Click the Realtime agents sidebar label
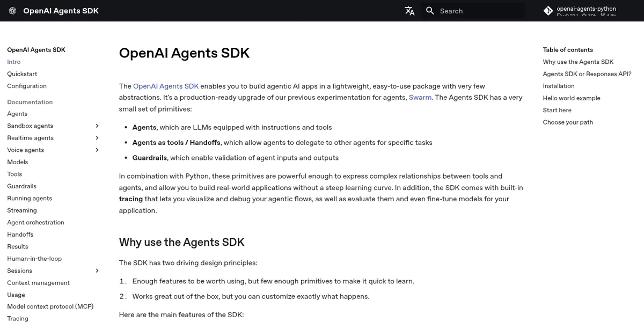Image resolution: width=644 pixels, height=322 pixels. click(x=31, y=138)
